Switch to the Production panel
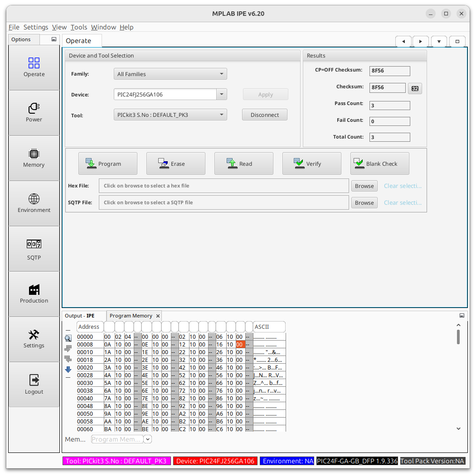Screen dimensions: 476x476 34,294
